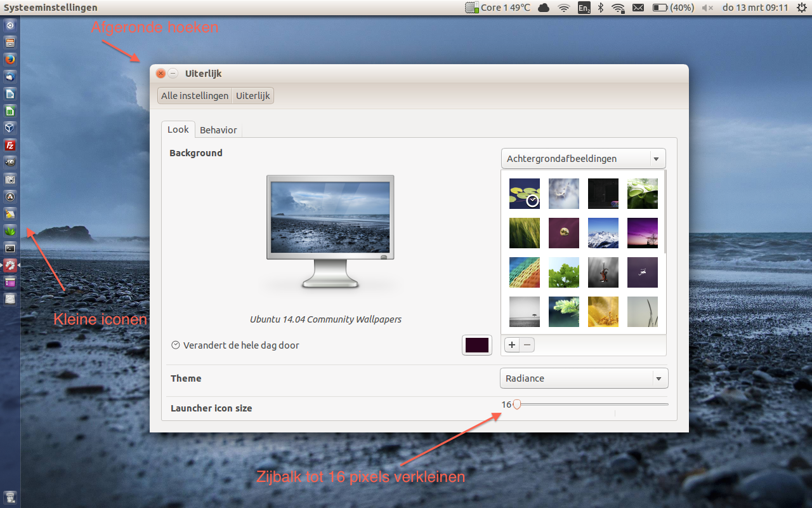
Task: Select the Look tab
Action: pyautogui.click(x=178, y=130)
